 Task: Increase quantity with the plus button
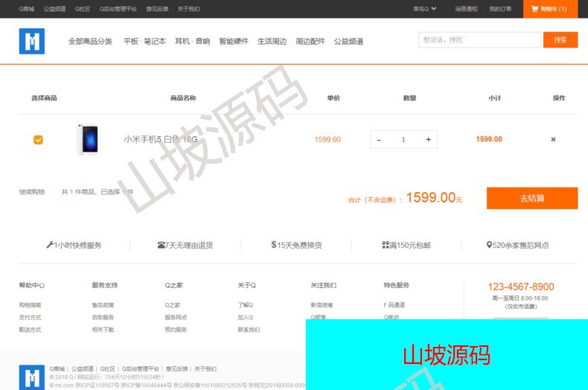coord(428,139)
